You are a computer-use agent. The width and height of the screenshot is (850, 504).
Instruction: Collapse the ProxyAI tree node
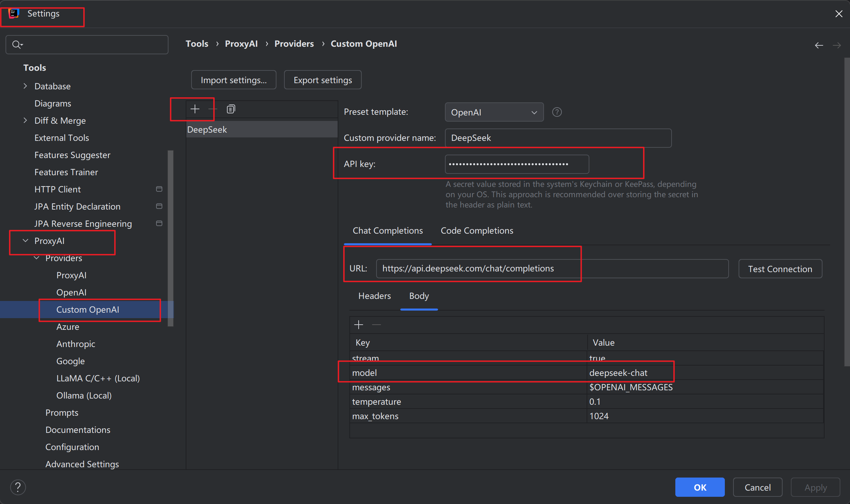25,241
